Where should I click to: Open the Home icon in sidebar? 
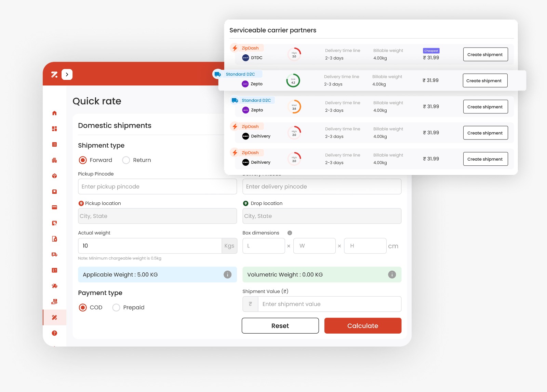coord(54,113)
